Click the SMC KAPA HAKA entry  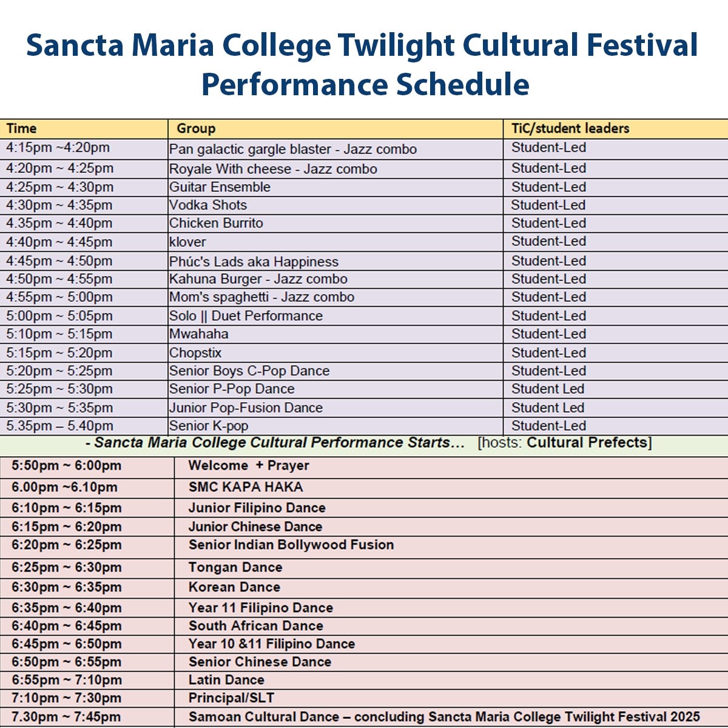click(x=246, y=487)
